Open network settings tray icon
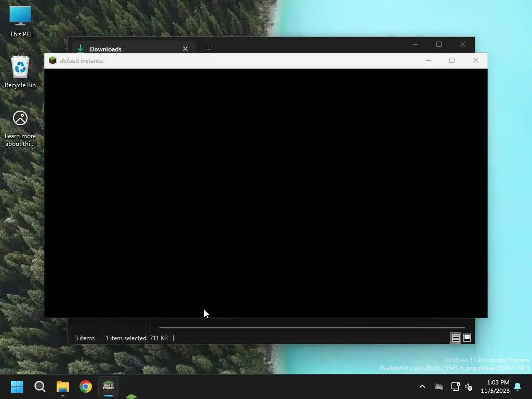532x399 pixels. click(x=455, y=387)
